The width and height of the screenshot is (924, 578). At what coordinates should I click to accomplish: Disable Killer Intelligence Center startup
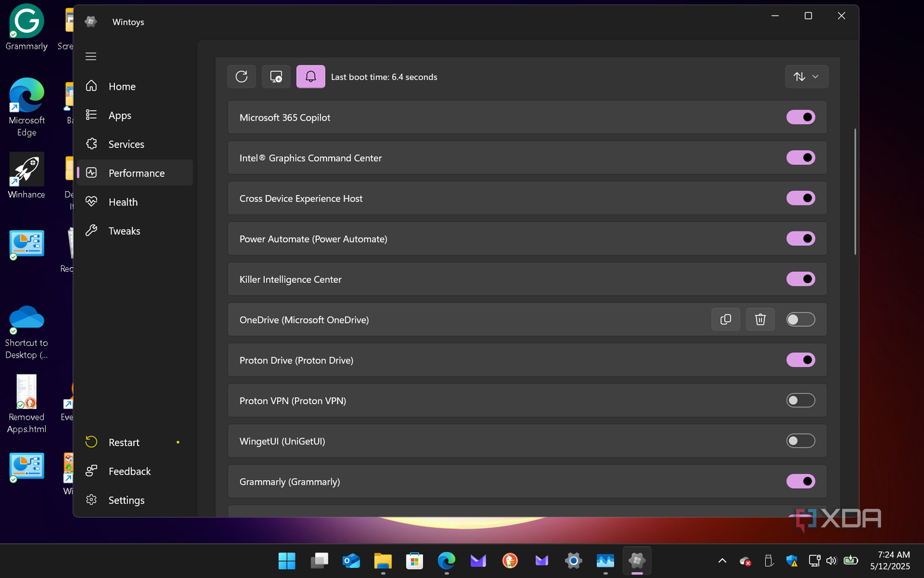[x=801, y=279]
